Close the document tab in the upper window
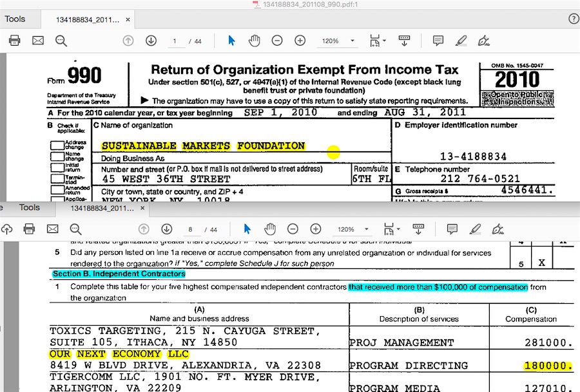The width and height of the screenshot is (580, 392). point(128,19)
